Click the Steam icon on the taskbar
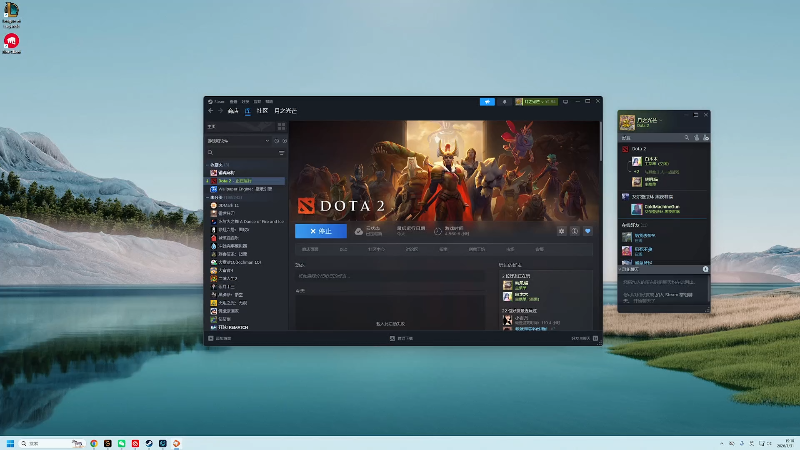The height and width of the screenshot is (450, 800). click(x=149, y=443)
